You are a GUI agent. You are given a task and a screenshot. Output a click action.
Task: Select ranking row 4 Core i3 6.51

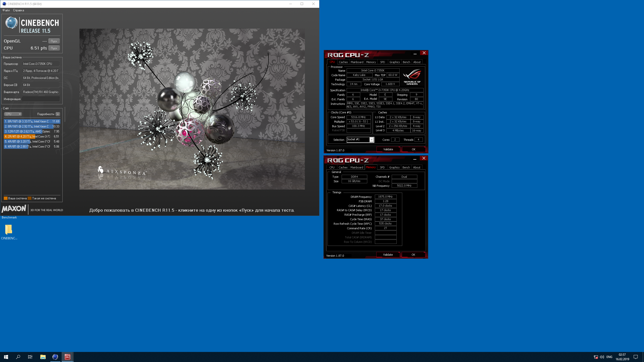32,137
